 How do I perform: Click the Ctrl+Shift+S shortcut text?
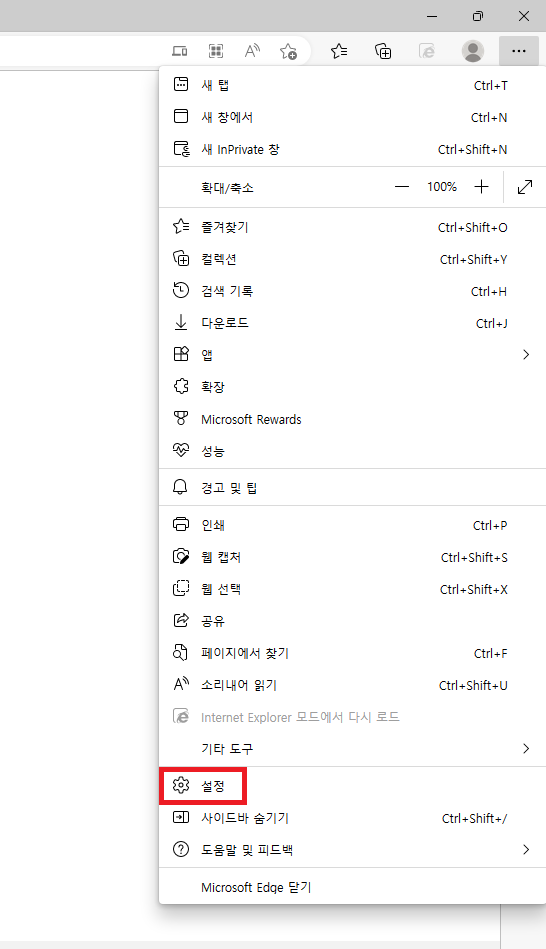point(475,557)
